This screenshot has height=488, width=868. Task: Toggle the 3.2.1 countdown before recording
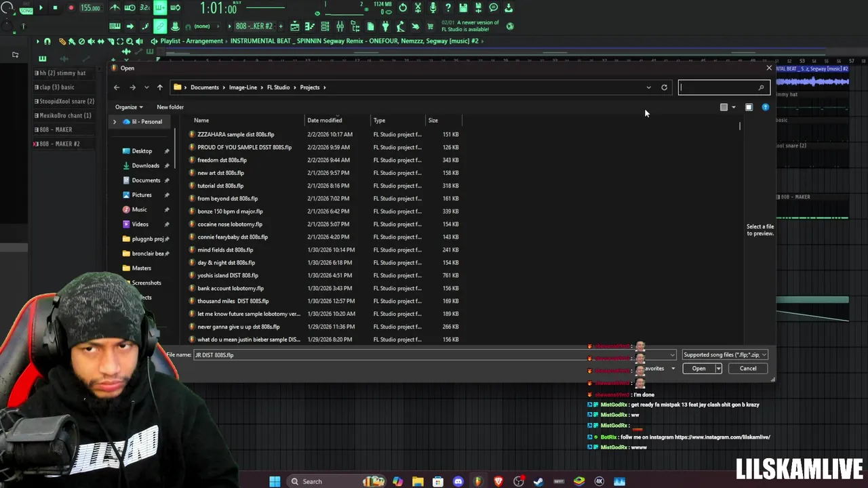click(144, 7)
